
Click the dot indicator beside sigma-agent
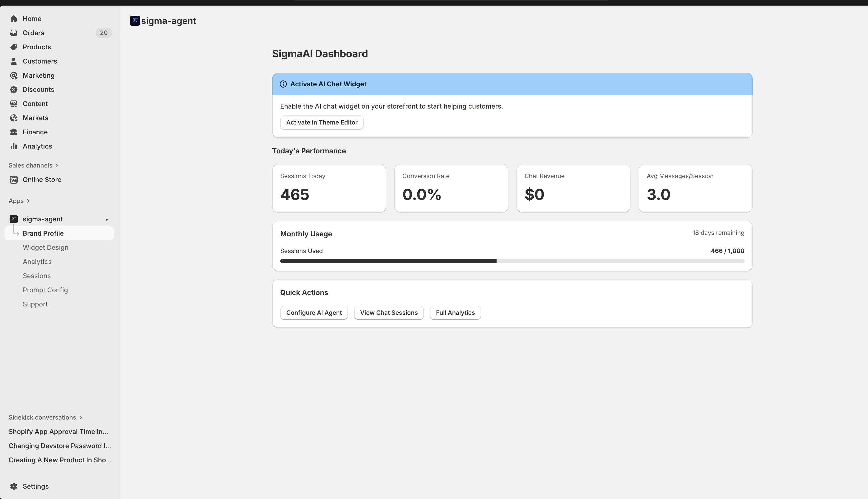(106, 219)
